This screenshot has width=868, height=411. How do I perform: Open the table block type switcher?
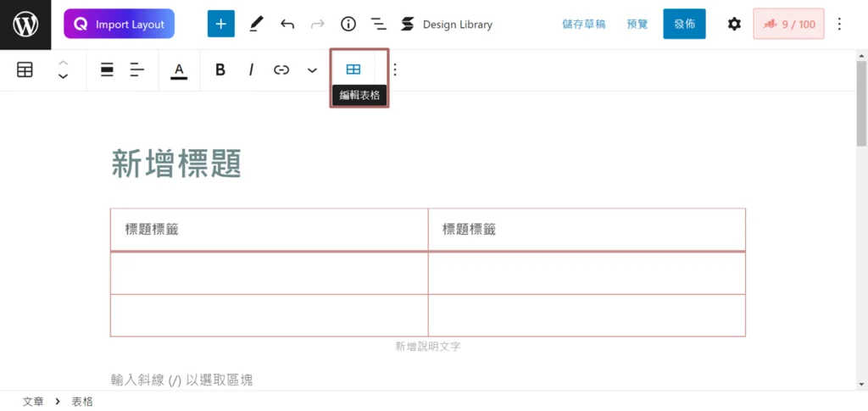click(25, 69)
